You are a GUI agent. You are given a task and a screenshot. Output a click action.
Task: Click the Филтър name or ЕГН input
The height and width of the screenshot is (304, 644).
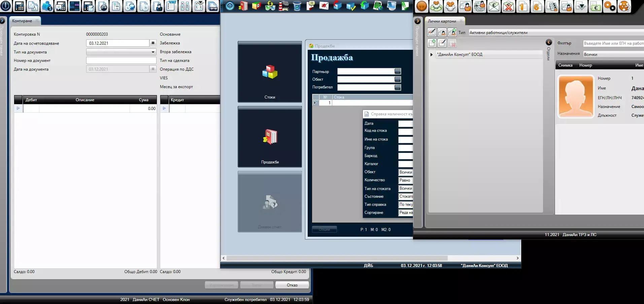(613, 43)
